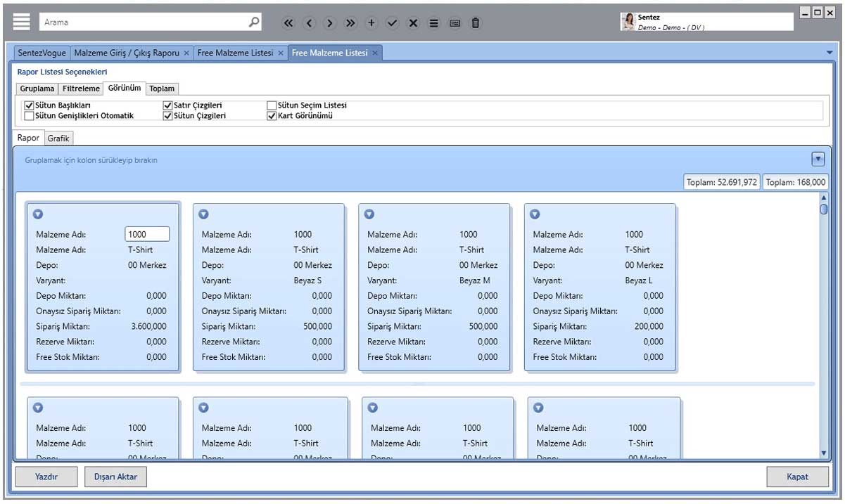
Task: Enable Sütun Seçim Listesi checkbox
Action: click(x=272, y=105)
